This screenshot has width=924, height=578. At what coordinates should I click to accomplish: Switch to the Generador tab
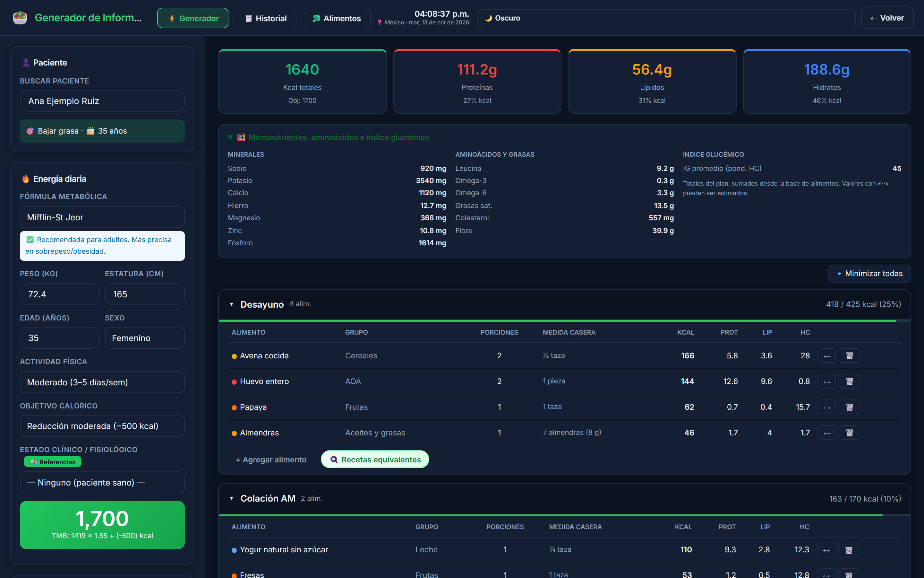193,18
